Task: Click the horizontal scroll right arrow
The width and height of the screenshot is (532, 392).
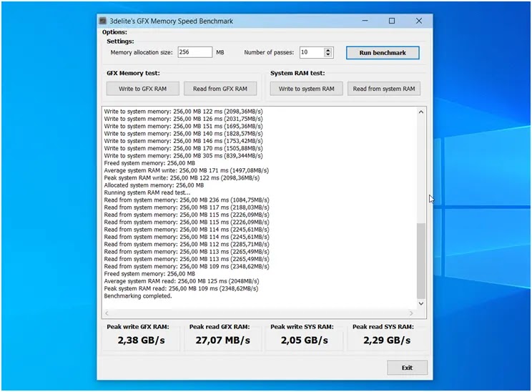Action: pyautogui.click(x=412, y=313)
